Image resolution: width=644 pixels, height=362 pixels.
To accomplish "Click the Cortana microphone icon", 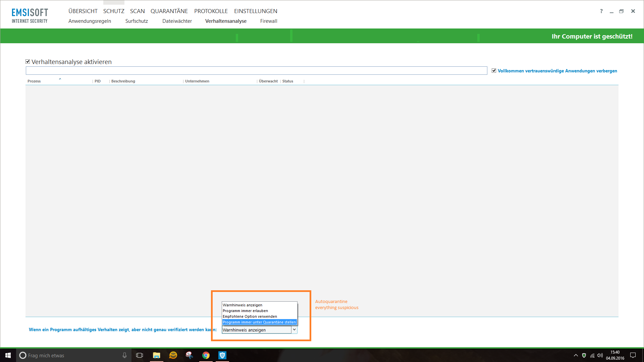I will (124, 355).
